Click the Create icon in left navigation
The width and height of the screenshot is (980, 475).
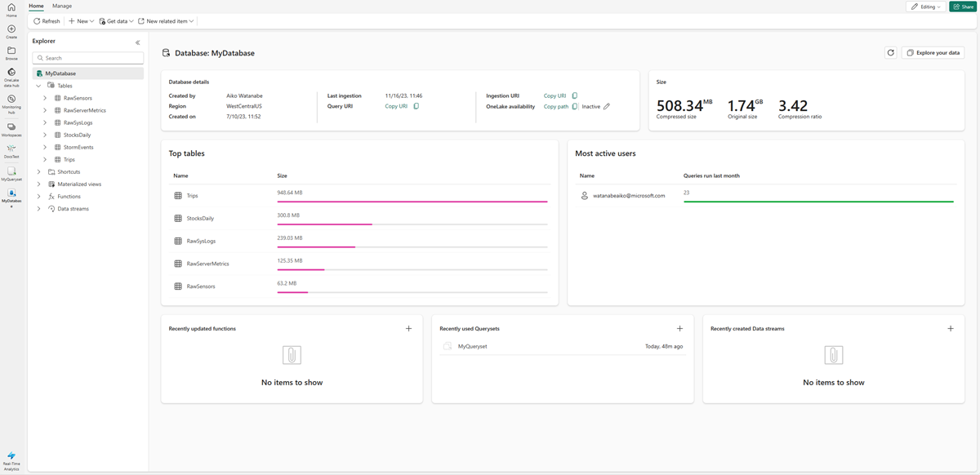click(11, 29)
